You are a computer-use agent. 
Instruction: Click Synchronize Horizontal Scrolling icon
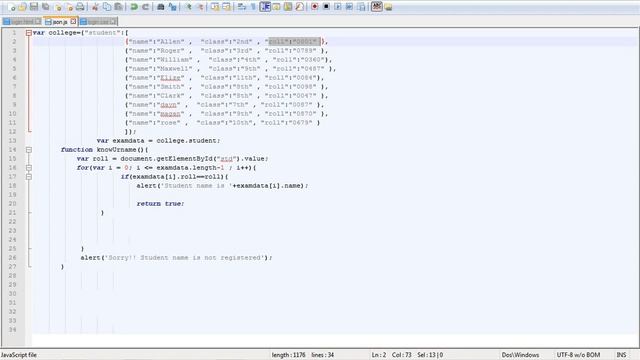tap(227, 7)
